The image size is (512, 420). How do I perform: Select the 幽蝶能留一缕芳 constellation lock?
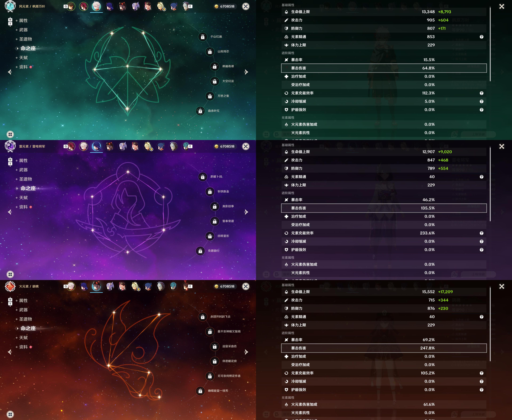(x=200, y=391)
